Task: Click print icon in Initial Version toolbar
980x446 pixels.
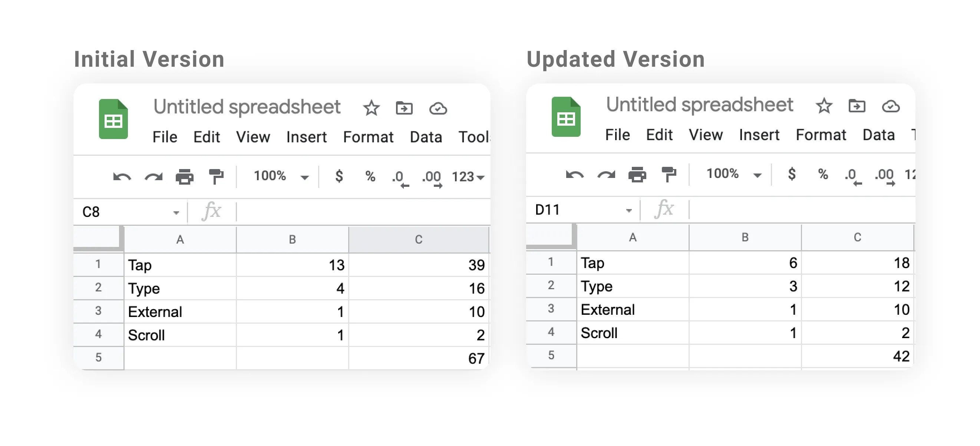Action: [x=185, y=177]
